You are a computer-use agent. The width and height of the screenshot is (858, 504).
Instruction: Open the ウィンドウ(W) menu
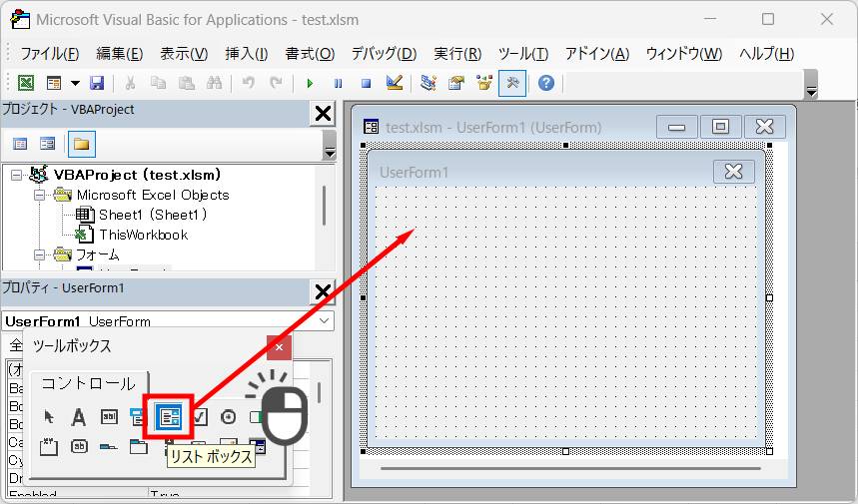[x=684, y=54]
